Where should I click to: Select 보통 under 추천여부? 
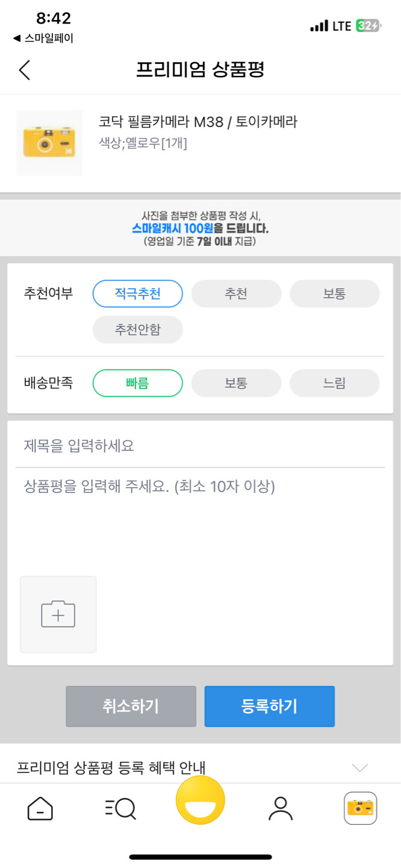(x=335, y=294)
